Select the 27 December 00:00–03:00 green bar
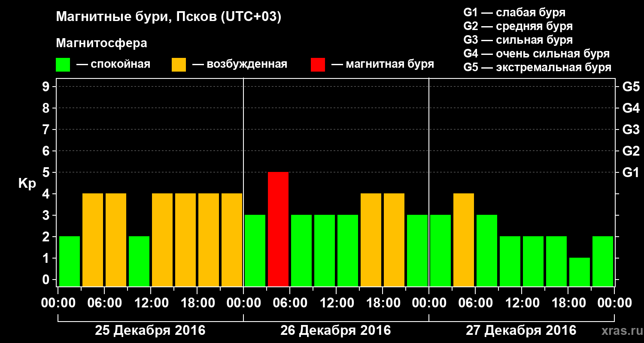 point(440,250)
